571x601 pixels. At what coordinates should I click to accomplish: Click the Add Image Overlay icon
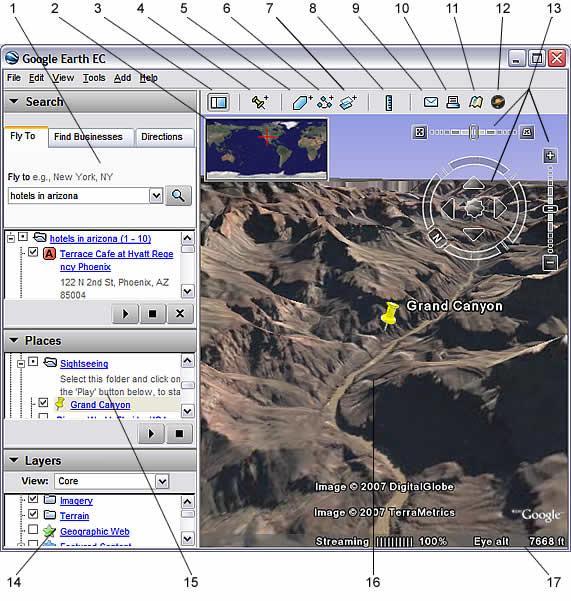point(348,102)
